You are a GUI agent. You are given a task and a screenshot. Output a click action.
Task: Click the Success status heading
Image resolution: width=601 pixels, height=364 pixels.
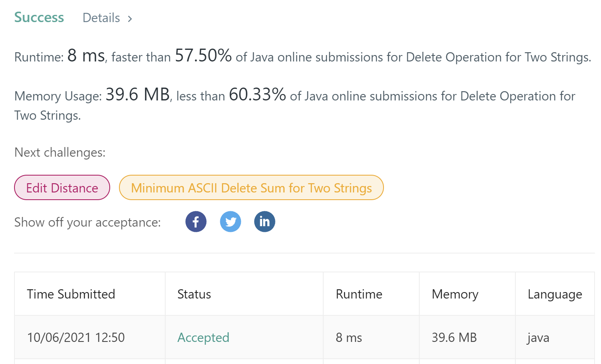pyautogui.click(x=39, y=17)
